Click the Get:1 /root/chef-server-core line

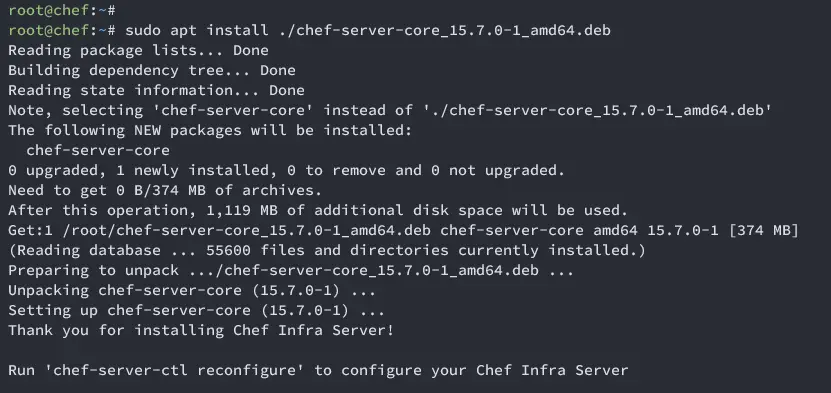coord(403,230)
